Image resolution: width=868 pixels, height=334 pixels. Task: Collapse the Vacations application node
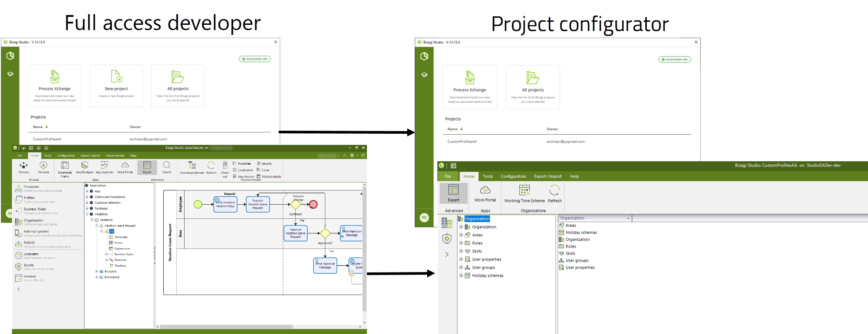(x=87, y=214)
